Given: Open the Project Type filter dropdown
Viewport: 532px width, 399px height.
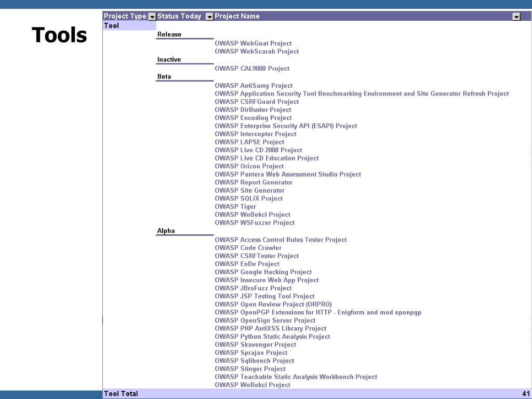Looking at the screenshot, I should pos(152,17).
